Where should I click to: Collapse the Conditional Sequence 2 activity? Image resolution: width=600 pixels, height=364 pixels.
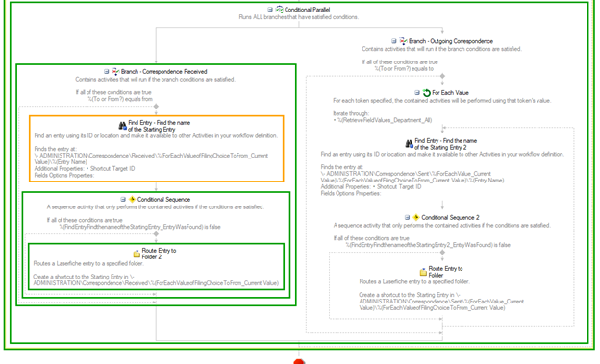tap(407, 217)
